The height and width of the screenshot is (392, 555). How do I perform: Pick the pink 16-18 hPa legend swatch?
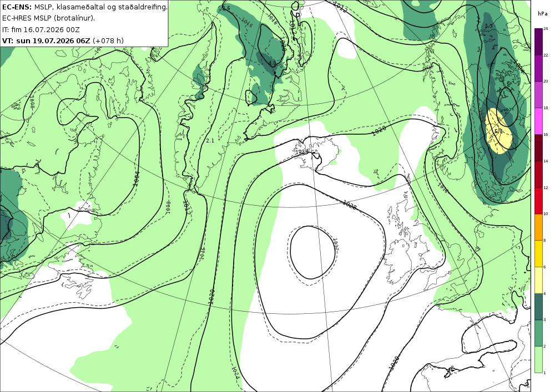point(538,121)
